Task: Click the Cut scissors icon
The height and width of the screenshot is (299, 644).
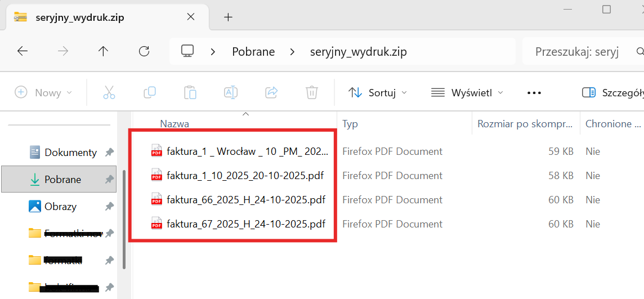Action: (109, 92)
